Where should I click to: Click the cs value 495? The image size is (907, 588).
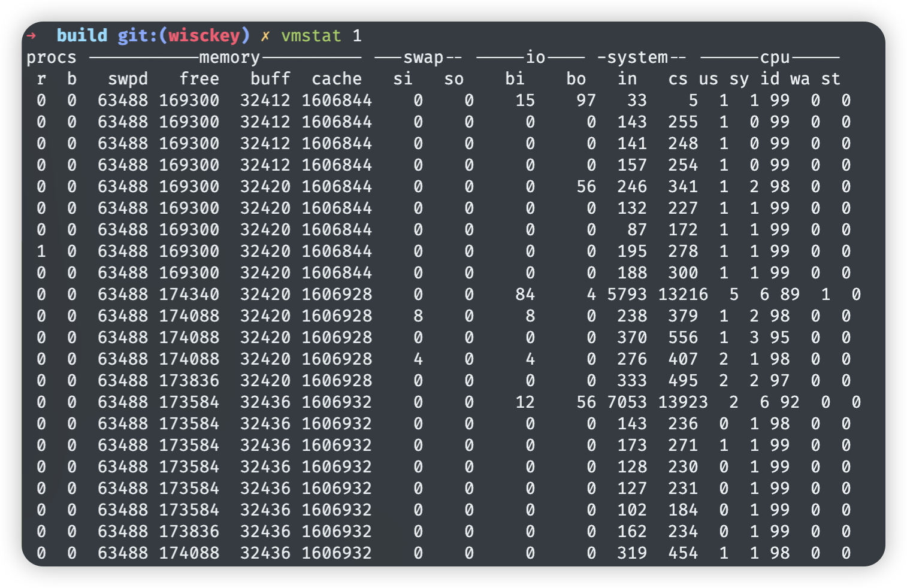[x=683, y=381]
